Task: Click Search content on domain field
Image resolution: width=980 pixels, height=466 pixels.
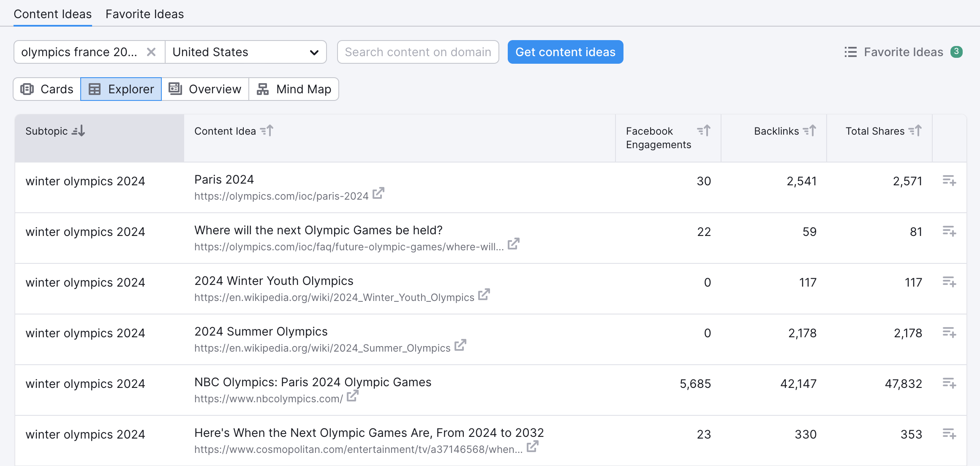Action: tap(417, 52)
